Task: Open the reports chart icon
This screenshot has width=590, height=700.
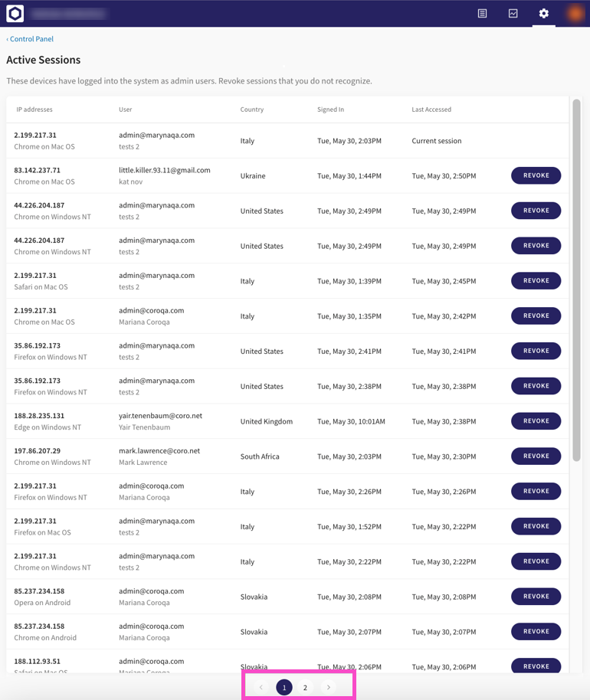Action: click(x=513, y=13)
